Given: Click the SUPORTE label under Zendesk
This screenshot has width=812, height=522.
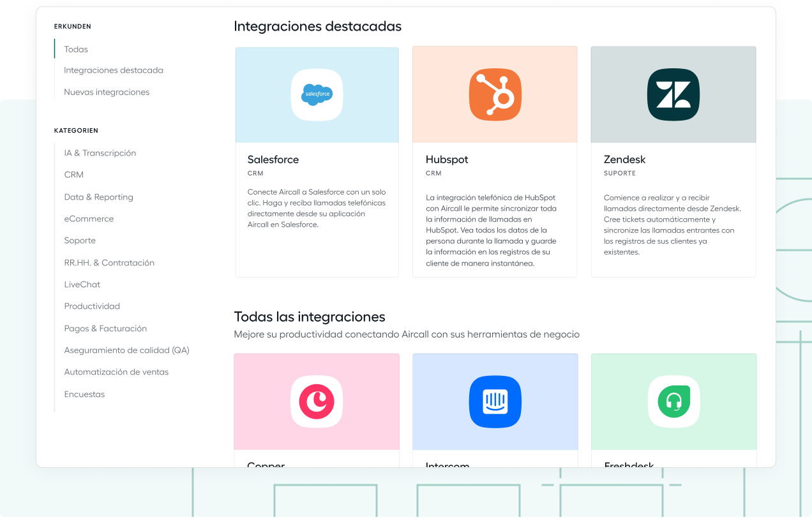Looking at the screenshot, I should (620, 174).
